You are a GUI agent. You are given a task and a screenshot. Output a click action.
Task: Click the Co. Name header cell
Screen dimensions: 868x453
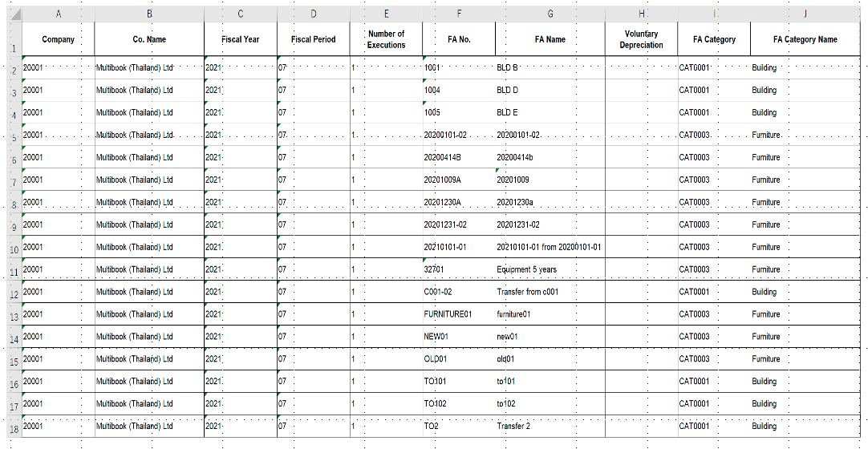pyautogui.click(x=149, y=39)
